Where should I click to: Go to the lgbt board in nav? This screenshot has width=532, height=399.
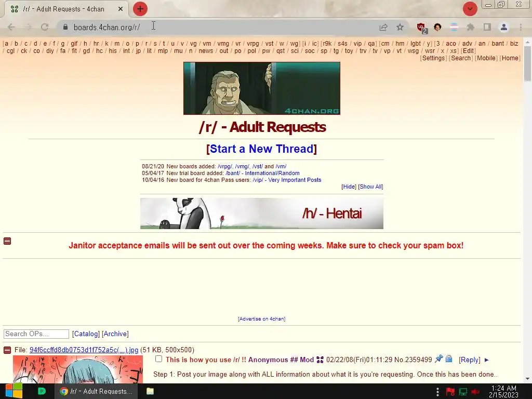[415, 44]
